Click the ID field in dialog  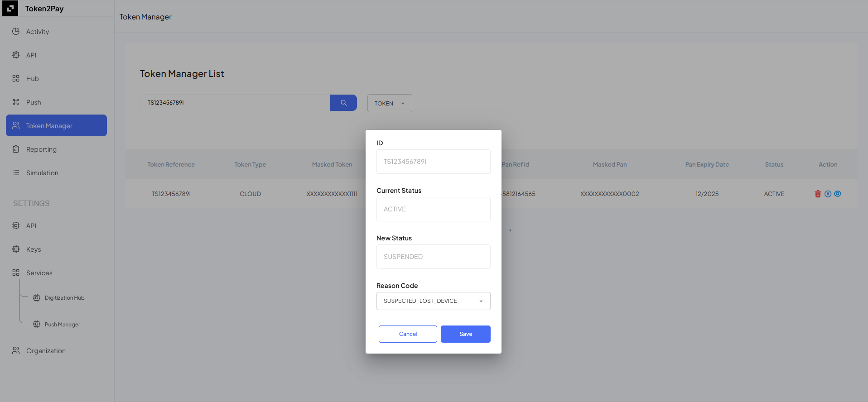(x=433, y=162)
